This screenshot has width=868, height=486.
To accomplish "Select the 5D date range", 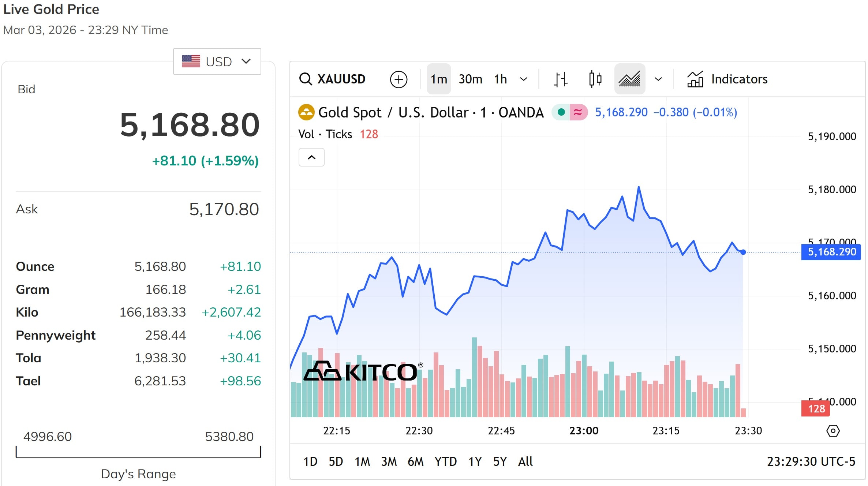I will click(x=336, y=461).
